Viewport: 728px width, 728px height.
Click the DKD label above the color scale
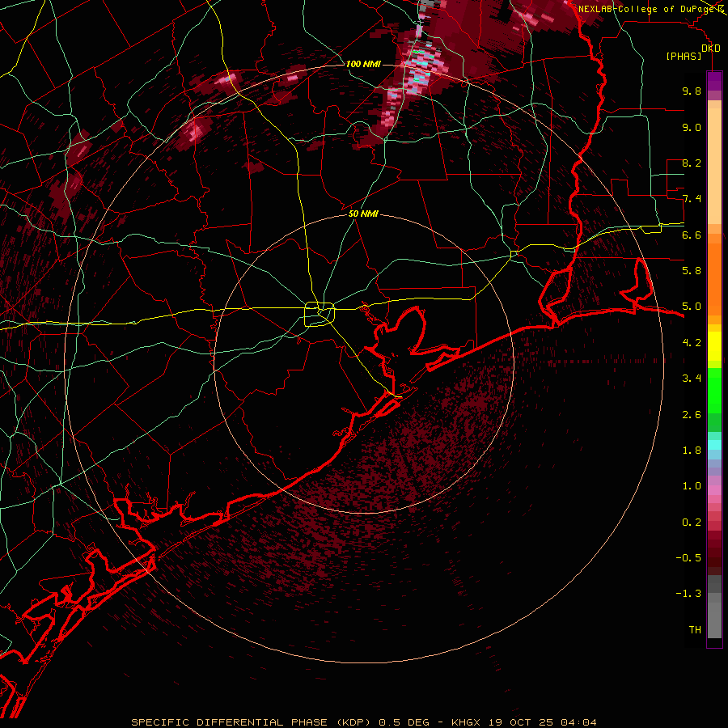pos(711,49)
